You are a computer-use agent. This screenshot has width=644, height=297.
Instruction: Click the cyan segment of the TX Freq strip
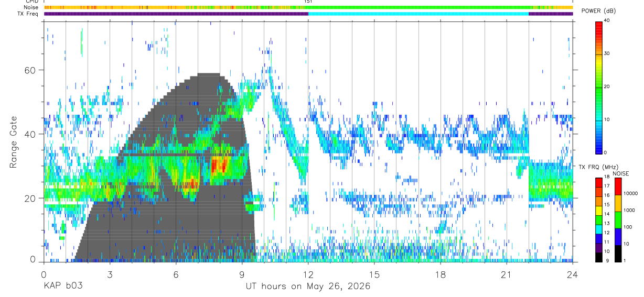[418, 14]
